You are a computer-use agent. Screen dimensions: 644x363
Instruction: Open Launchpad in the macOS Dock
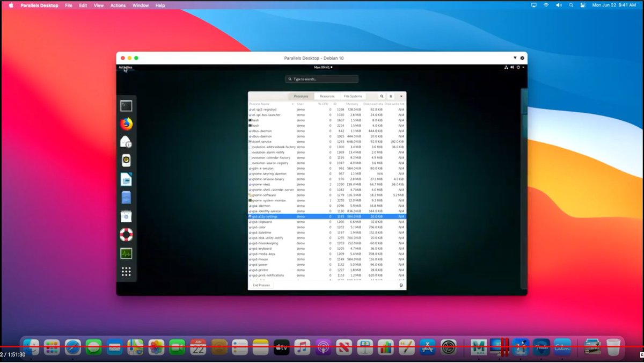click(52, 347)
